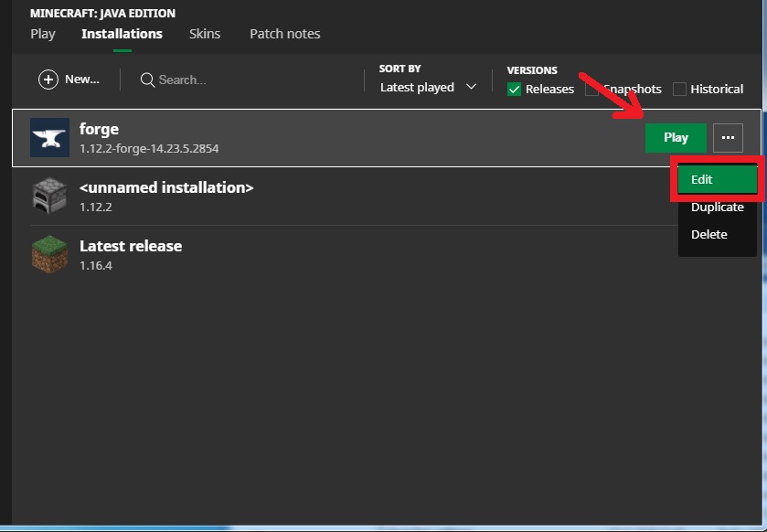This screenshot has width=767, height=532.
Task: Click version text 1.16.4
Action: click(x=96, y=265)
